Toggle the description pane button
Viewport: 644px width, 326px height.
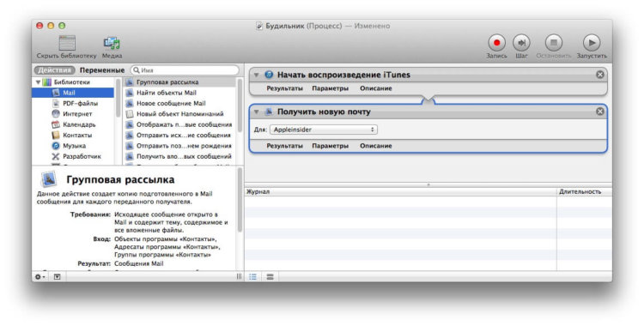[x=57, y=277]
